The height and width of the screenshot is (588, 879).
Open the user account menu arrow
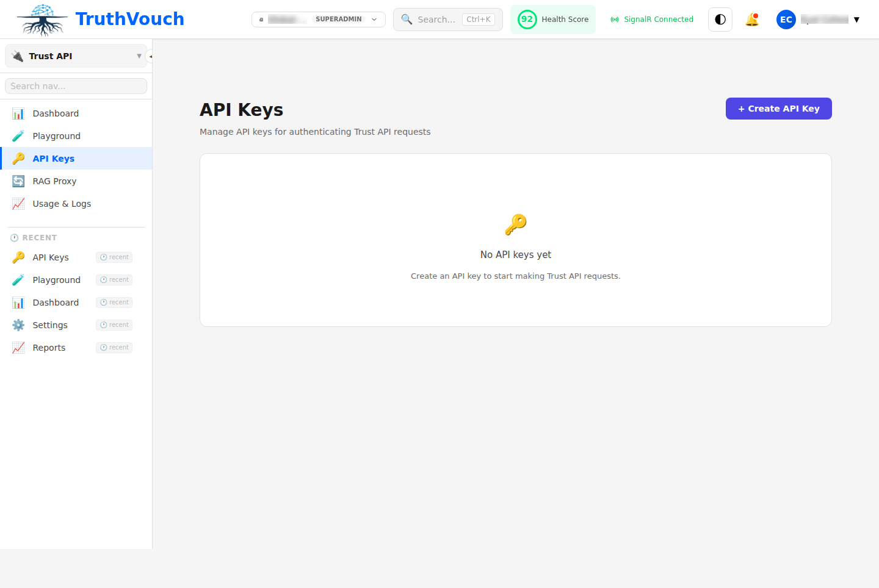point(857,19)
